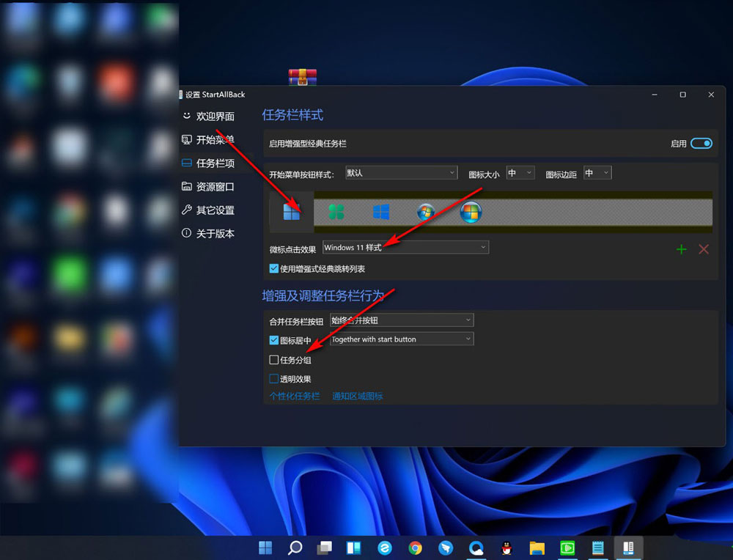Choose the green clover start button icon

pos(336,212)
